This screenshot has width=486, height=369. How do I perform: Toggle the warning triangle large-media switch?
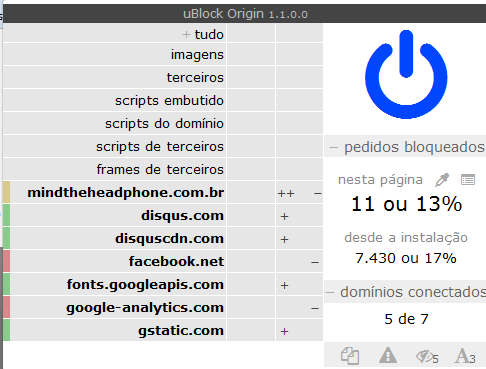tap(388, 355)
